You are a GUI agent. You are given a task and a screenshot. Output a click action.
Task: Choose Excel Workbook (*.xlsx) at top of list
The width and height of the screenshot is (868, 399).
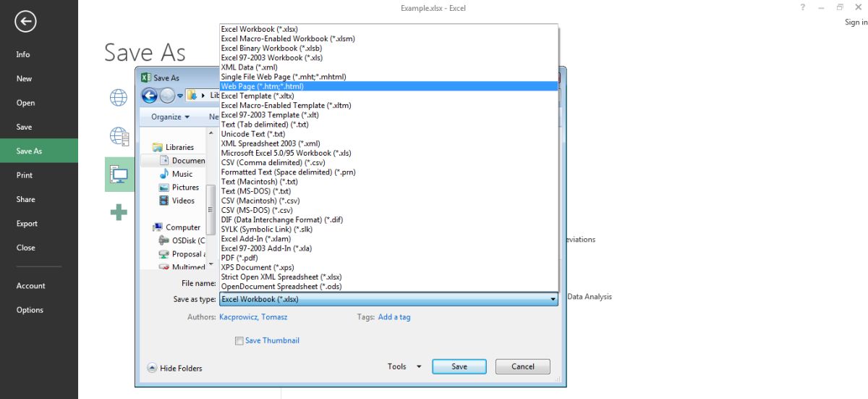pyautogui.click(x=388, y=29)
